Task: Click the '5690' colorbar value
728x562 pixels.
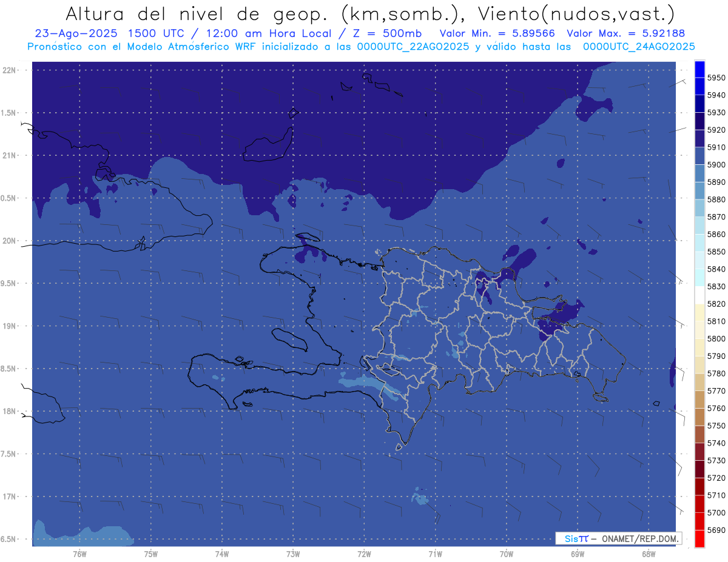Action: [716, 530]
